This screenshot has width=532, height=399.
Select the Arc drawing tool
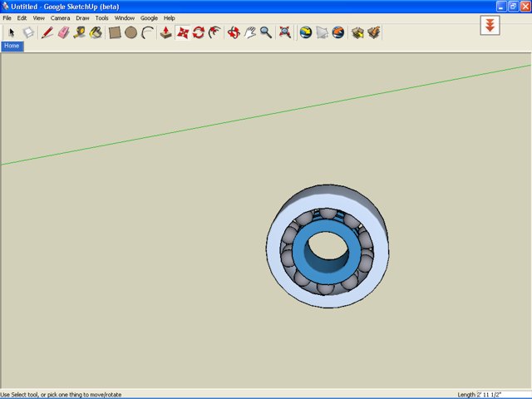[x=147, y=32]
